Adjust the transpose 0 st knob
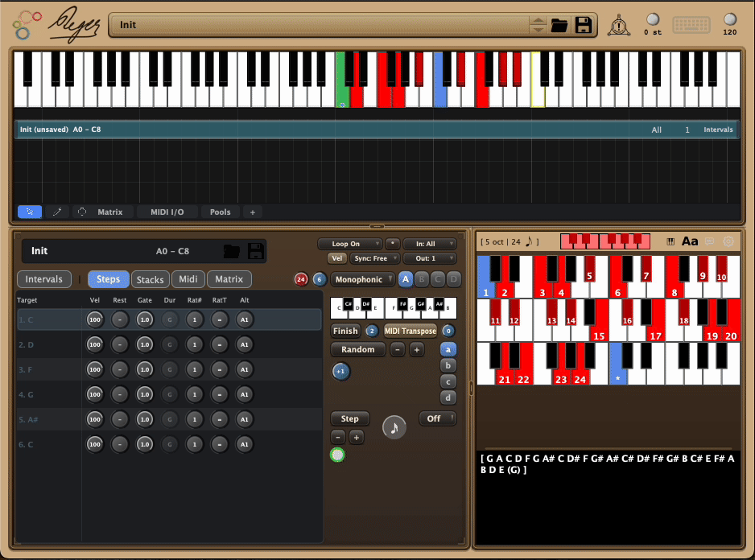Image resolution: width=755 pixels, height=560 pixels. (653, 19)
